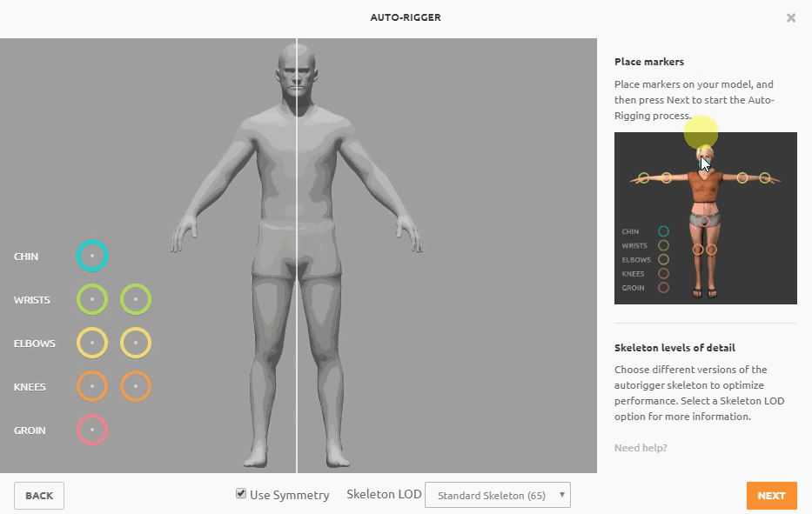Screen dimensions: 812x514
Task: Click the KNEES label text
Action: [x=30, y=387]
